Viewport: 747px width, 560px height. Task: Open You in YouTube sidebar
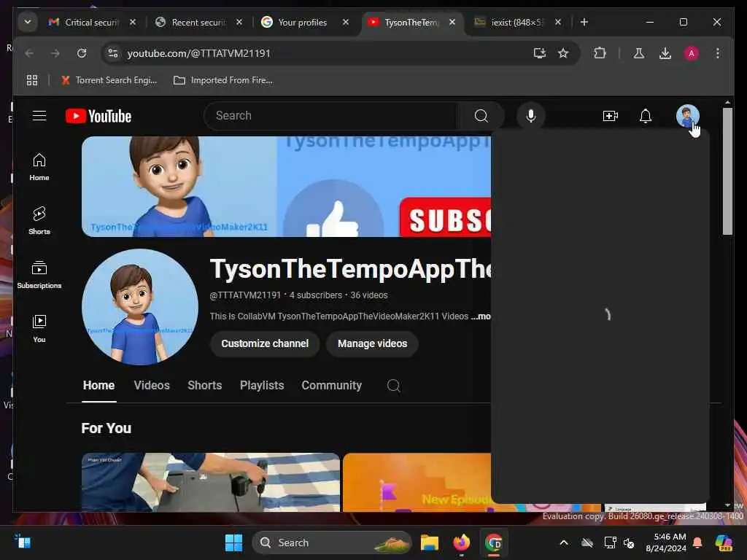[x=39, y=329]
